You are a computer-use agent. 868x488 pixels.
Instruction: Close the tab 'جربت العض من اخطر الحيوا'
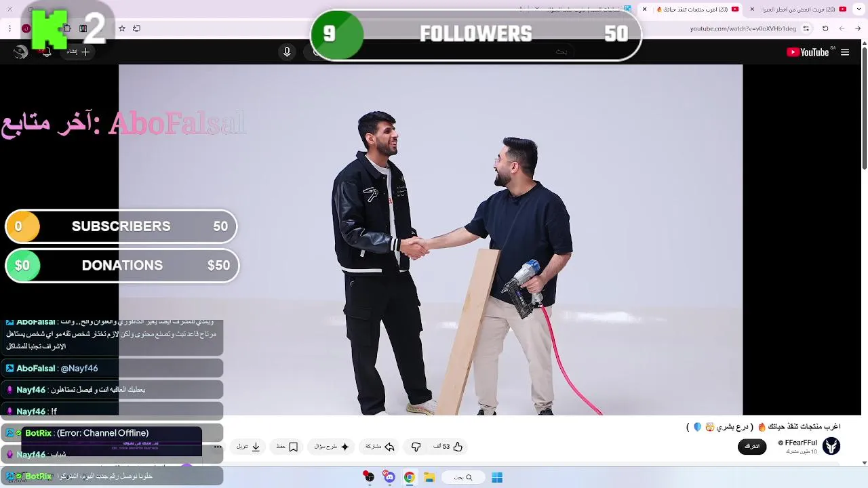752,9
